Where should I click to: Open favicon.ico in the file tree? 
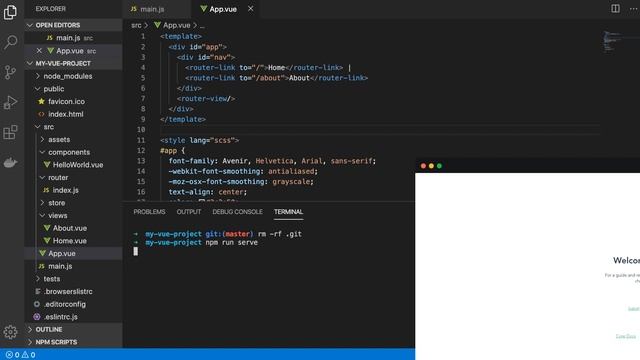[x=73, y=101]
